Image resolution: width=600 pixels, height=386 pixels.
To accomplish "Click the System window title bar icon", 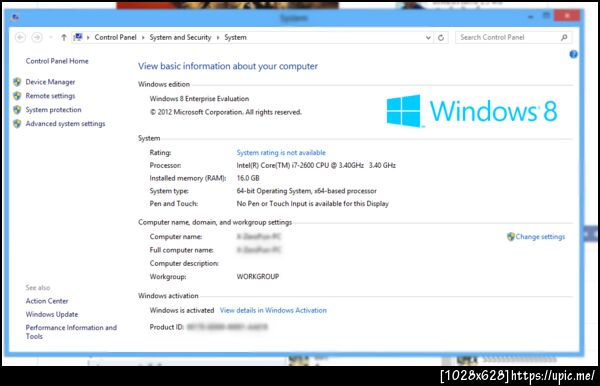I will (x=15, y=17).
